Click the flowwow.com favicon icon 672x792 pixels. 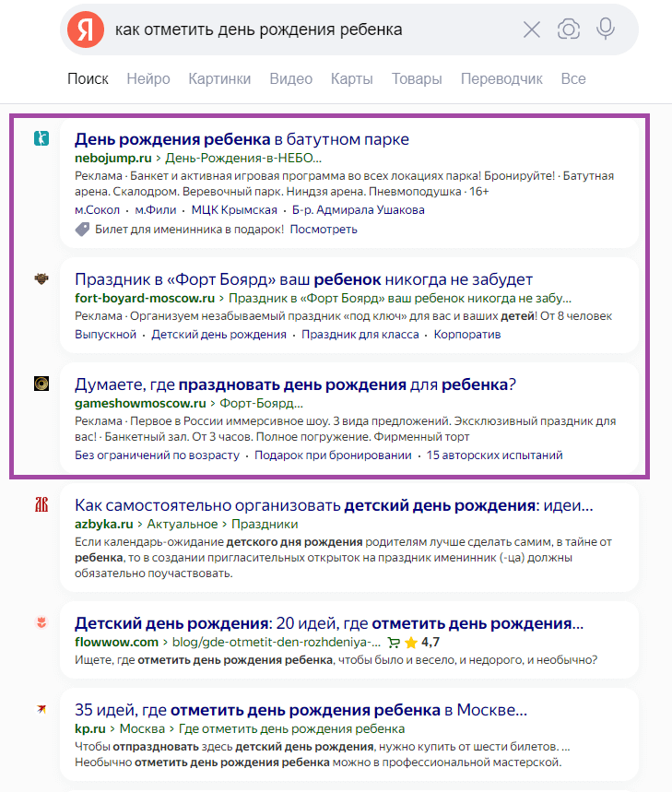[41, 622]
